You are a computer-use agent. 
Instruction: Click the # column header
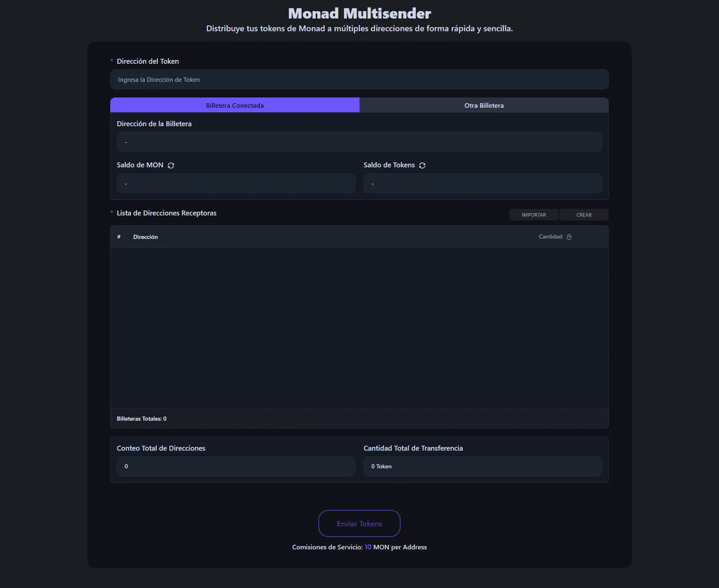[119, 237]
